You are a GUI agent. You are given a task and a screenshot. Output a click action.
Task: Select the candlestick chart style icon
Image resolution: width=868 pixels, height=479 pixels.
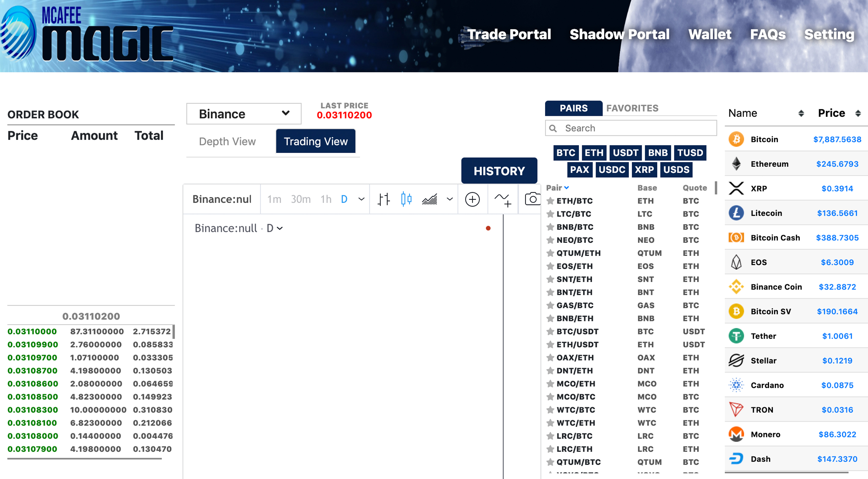tap(406, 199)
